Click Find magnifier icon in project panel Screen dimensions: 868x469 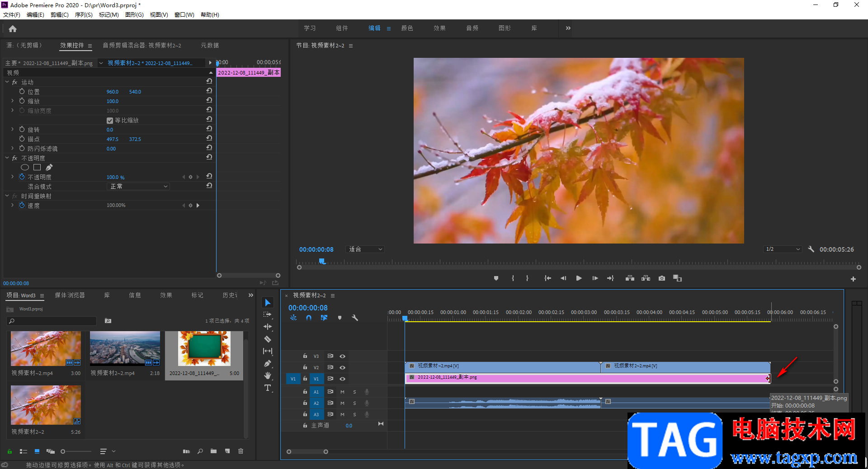[x=200, y=451]
